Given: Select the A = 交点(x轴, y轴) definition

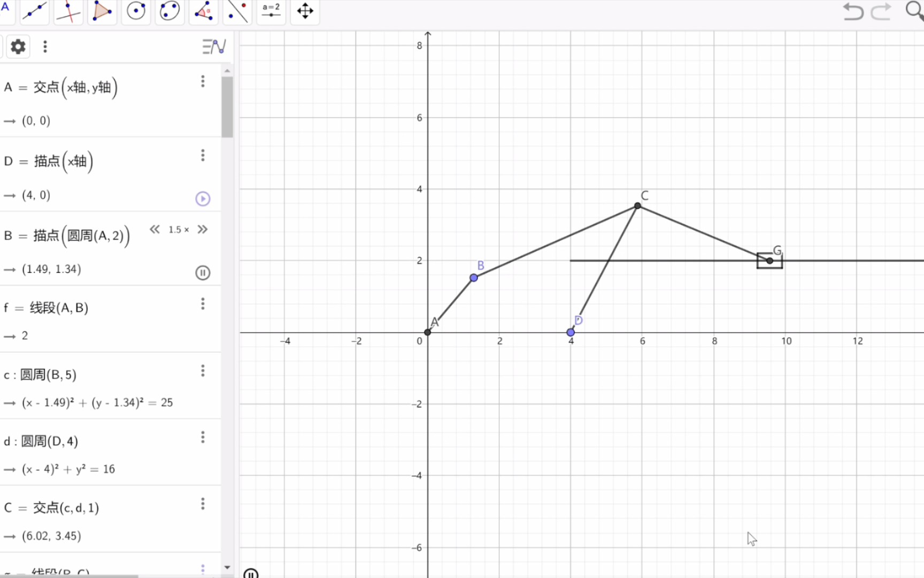Looking at the screenshot, I should (x=60, y=87).
